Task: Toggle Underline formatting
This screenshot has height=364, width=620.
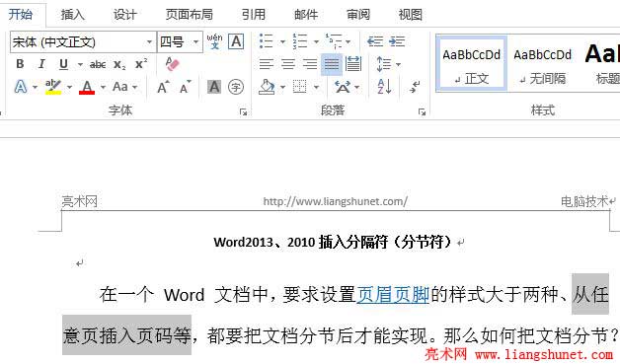Action: click(63, 64)
